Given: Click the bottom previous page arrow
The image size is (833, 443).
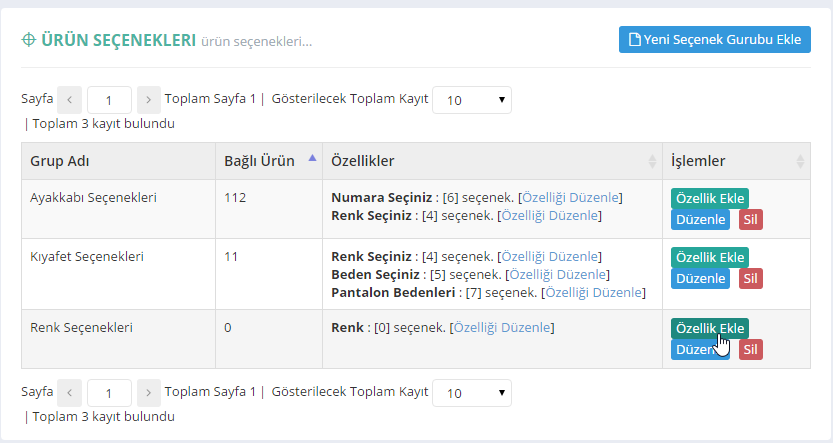Looking at the screenshot, I should pos(70,393).
